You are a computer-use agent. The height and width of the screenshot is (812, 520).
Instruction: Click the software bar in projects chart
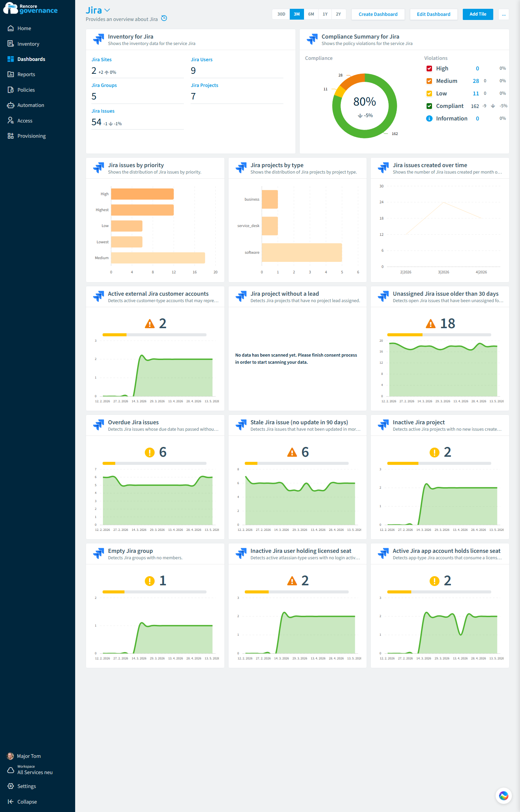302,252
